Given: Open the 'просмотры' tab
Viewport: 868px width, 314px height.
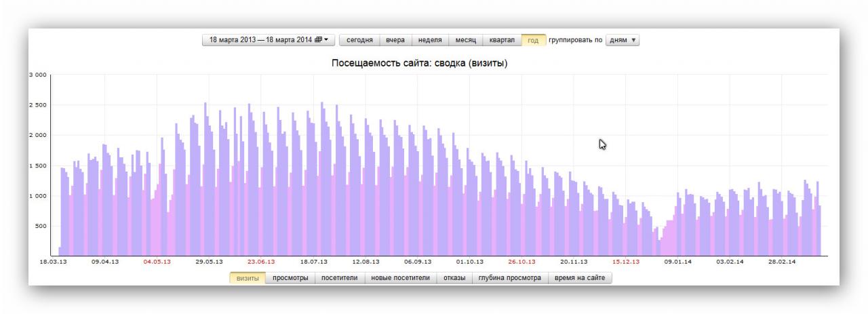Looking at the screenshot, I should pos(290,278).
